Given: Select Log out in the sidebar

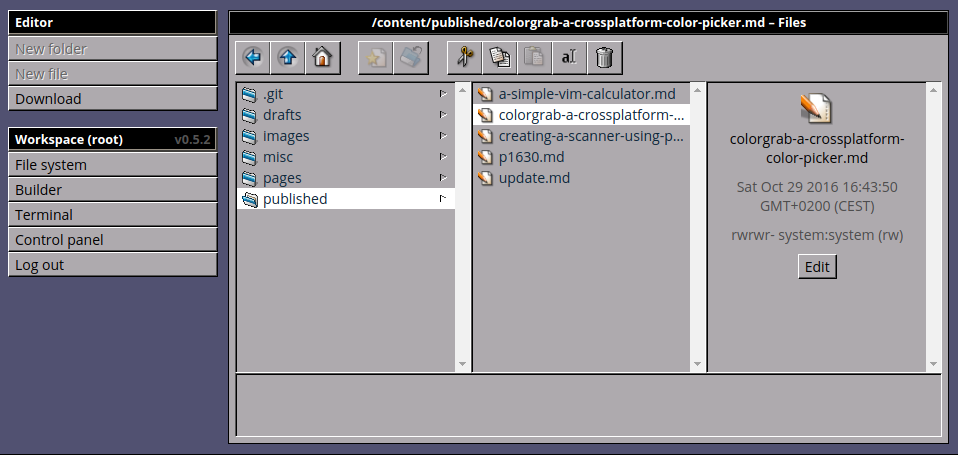Looking at the screenshot, I should (112, 265).
